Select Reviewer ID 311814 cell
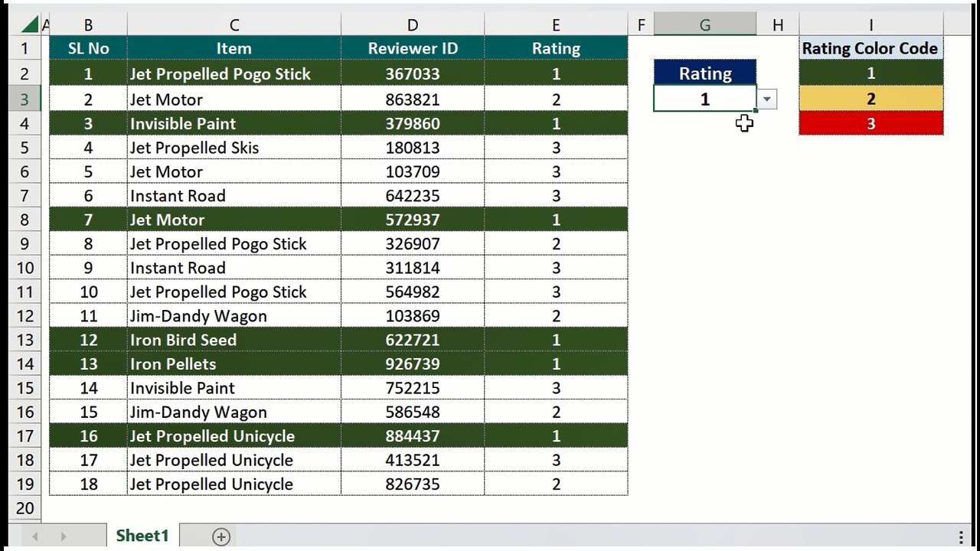Image resolution: width=980 pixels, height=551 pixels. 413,268
